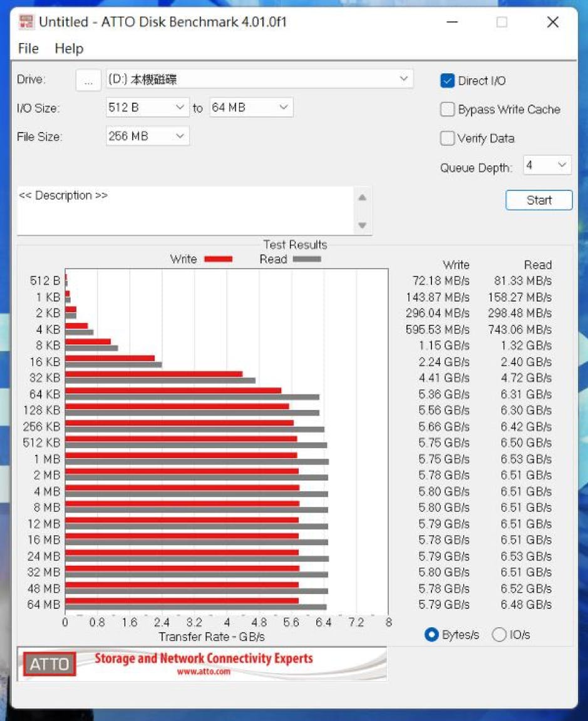Select the IO/s radio button

499,635
